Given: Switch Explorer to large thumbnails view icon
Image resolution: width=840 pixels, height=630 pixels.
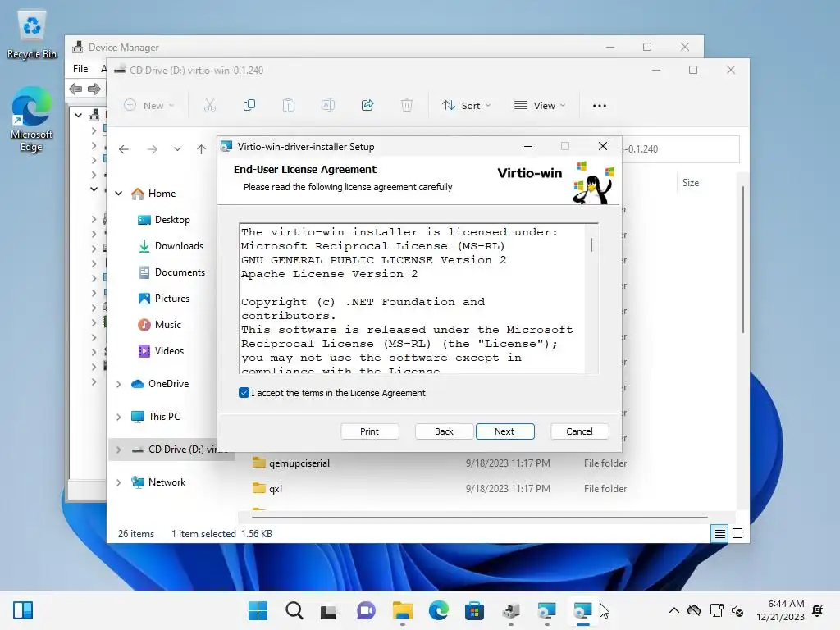Looking at the screenshot, I should pos(737,533).
